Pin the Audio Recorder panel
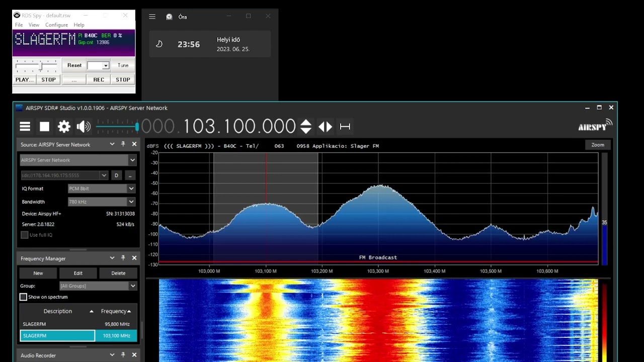Screen dimensions: 644x362 point(123,355)
